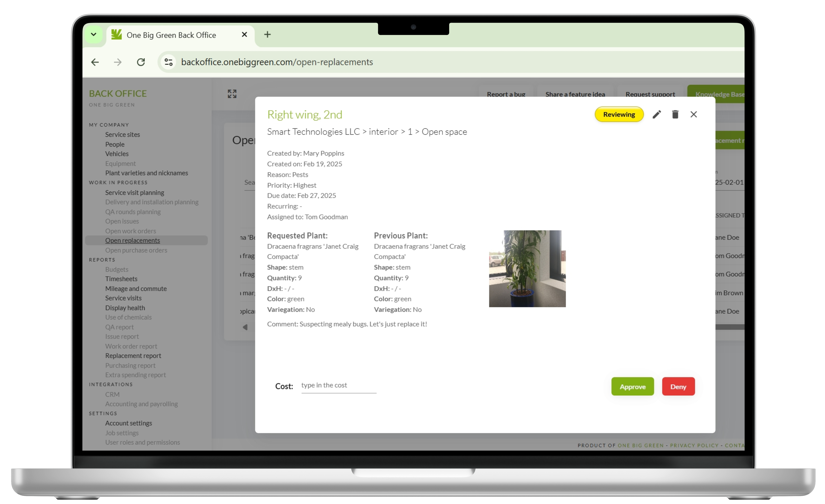Open site information icon in the address bar
The width and height of the screenshot is (825, 504).
click(x=168, y=62)
